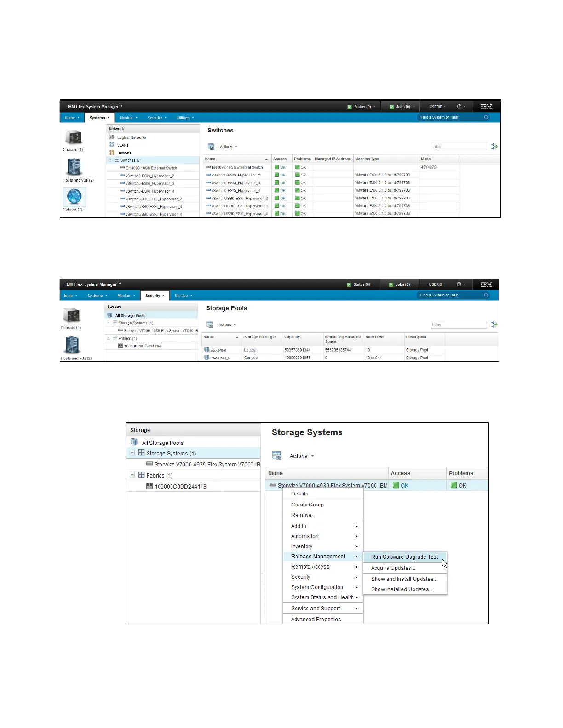Click the PoolPool_0 row icon in Storage Pools table
Image resolution: width=563 pixels, height=728 pixels.
coord(207,357)
